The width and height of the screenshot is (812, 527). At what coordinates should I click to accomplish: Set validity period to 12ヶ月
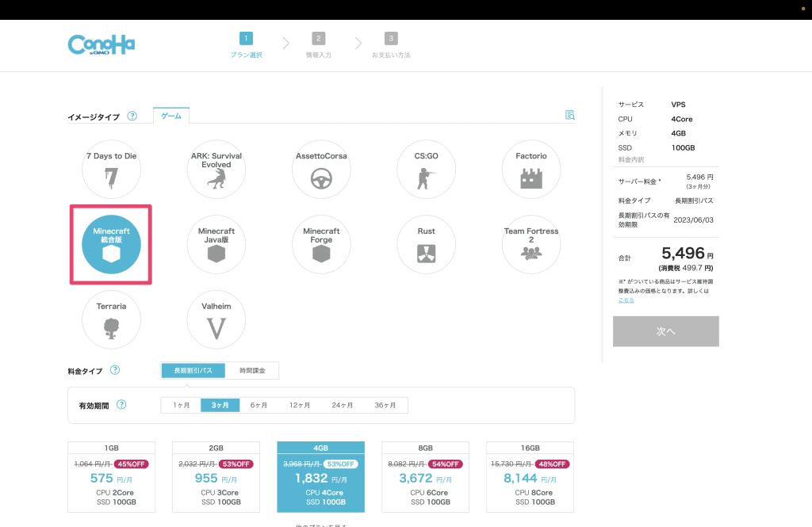300,405
